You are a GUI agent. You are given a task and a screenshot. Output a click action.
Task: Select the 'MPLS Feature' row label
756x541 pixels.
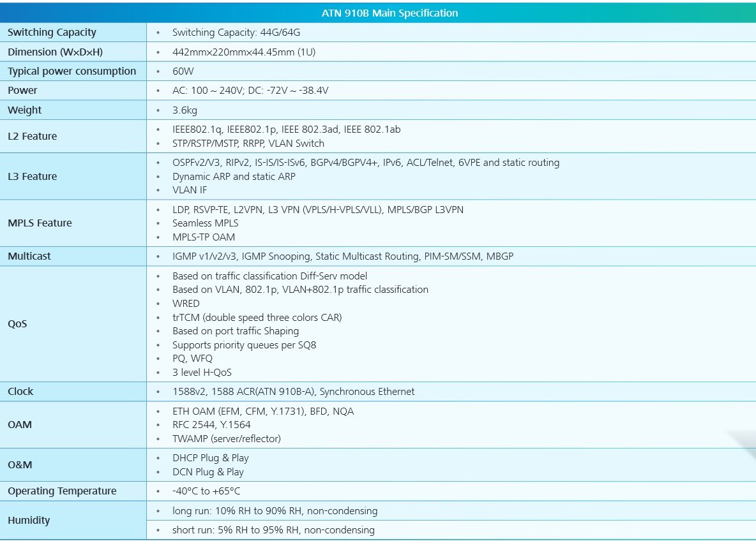40,223
